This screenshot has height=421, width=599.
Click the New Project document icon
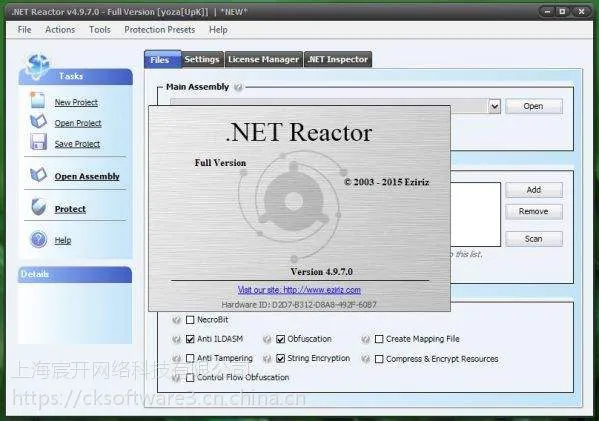tap(38, 100)
